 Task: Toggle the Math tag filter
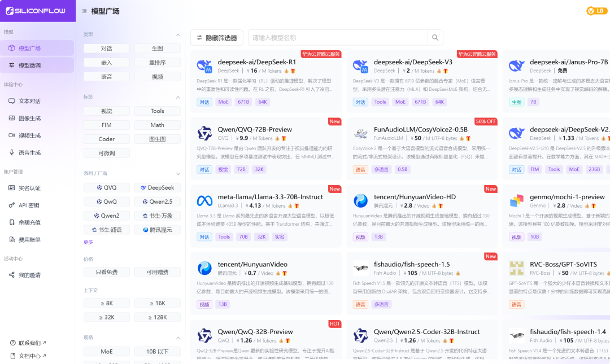click(x=157, y=125)
